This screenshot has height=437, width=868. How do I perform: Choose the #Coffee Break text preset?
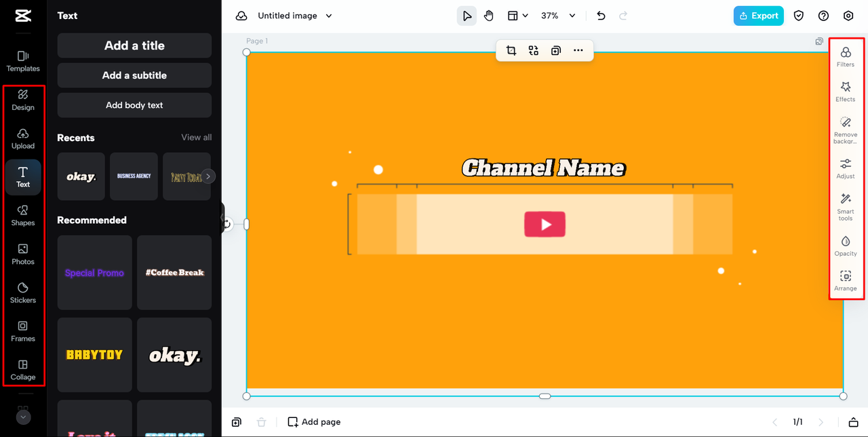(x=174, y=273)
